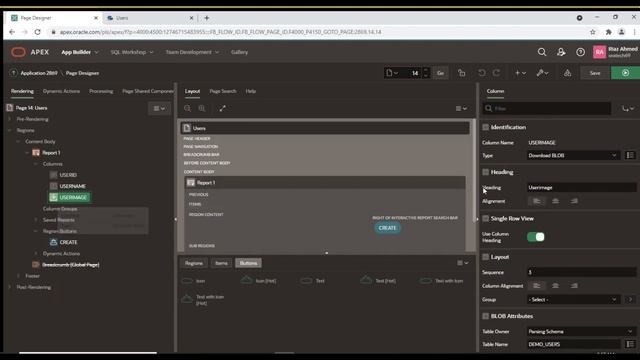This screenshot has height=360, width=640.
Task: Open the Create plus menu in toolbar
Action: click(520, 73)
